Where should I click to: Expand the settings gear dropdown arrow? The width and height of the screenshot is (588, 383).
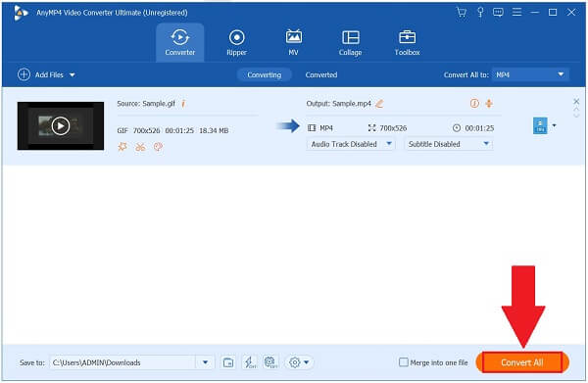click(307, 362)
